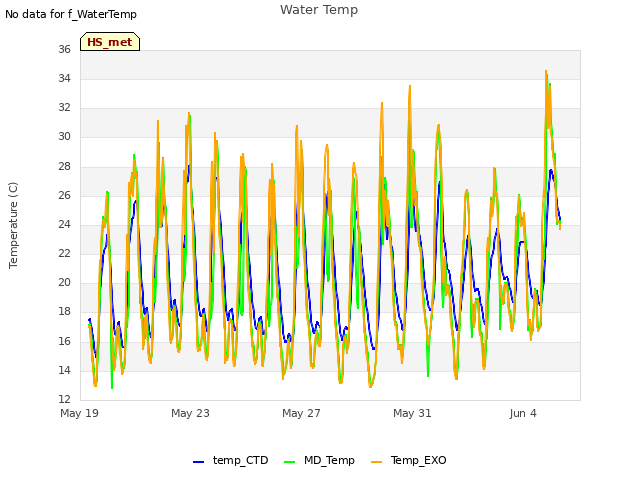Toggle the Temp_EXO legend entry

(x=409, y=460)
